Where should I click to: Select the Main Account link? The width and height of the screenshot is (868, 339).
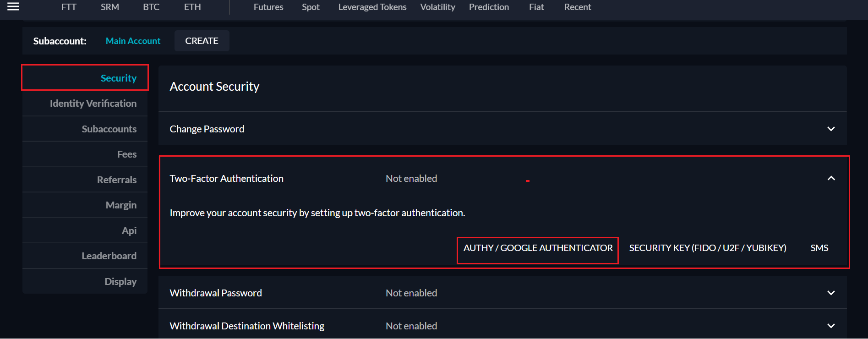click(x=133, y=41)
